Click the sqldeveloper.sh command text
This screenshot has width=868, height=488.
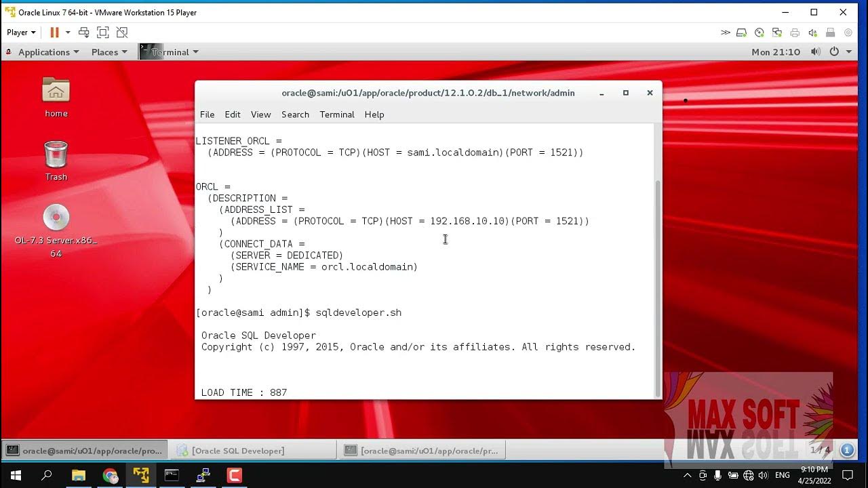coord(359,312)
